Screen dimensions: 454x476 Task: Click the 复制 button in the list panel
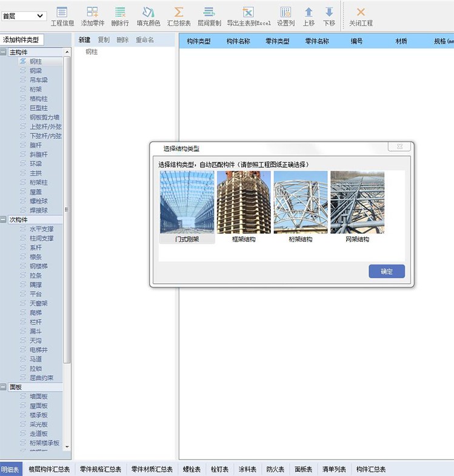point(104,40)
